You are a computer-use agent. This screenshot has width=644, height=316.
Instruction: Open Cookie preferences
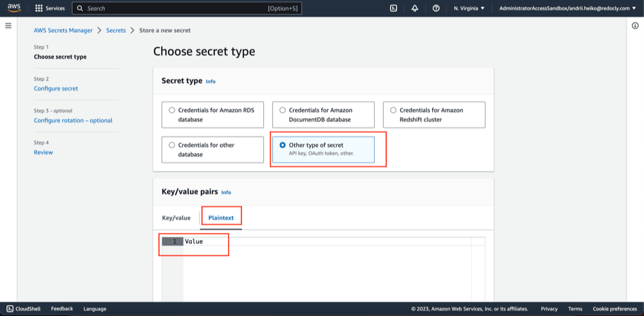[615, 309]
